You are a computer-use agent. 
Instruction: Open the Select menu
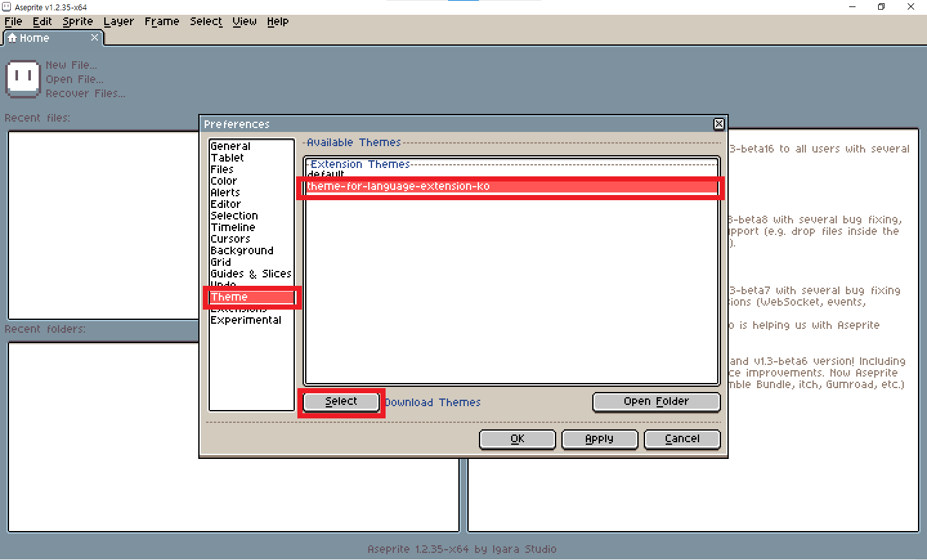coord(206,21)
